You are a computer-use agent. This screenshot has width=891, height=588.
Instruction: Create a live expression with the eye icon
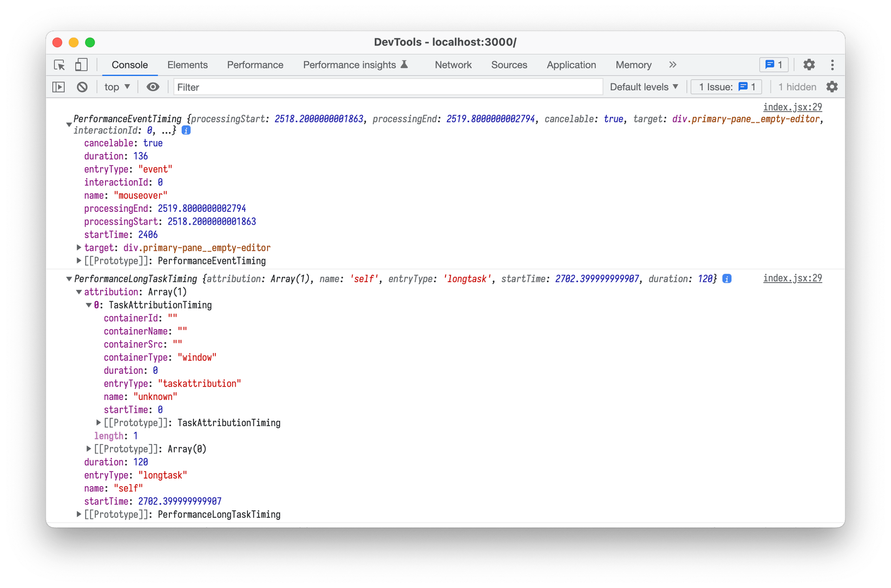point(152,87)
